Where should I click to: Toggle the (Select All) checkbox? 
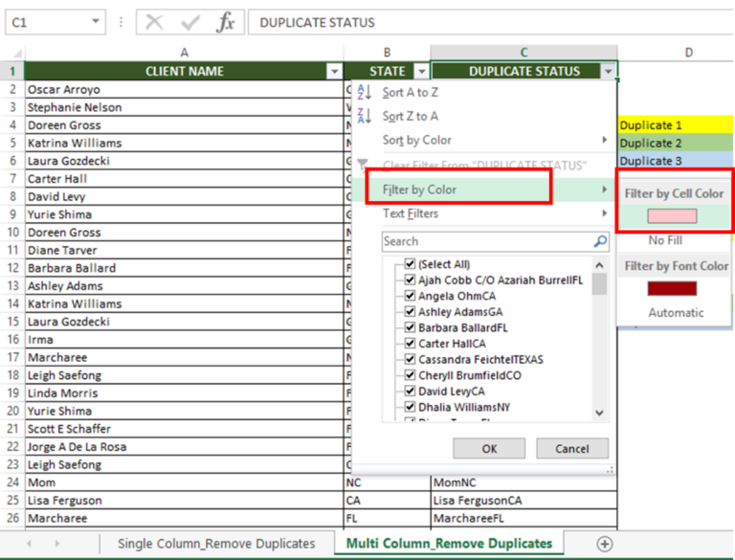(x=410, y=263)
